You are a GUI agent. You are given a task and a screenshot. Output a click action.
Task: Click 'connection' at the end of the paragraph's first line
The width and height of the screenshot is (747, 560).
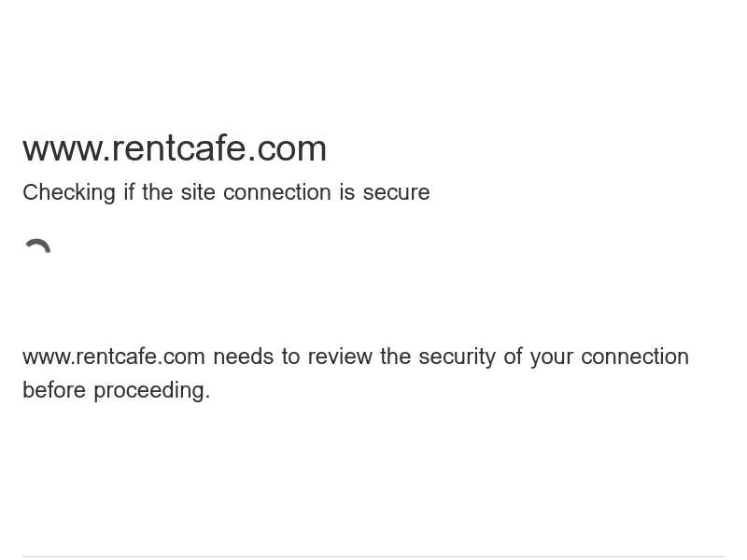pos(635,357)
